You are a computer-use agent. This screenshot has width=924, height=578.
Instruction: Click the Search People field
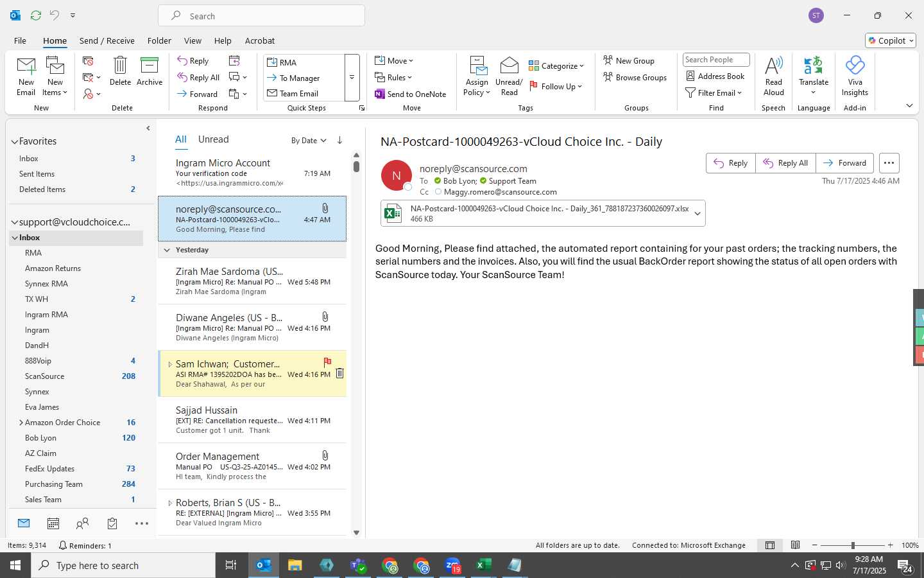tap(716, 60)
